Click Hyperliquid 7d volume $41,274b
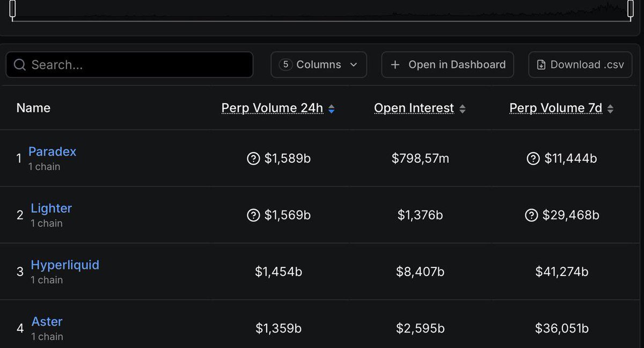 pyautogui.click(x=562, y=272)
